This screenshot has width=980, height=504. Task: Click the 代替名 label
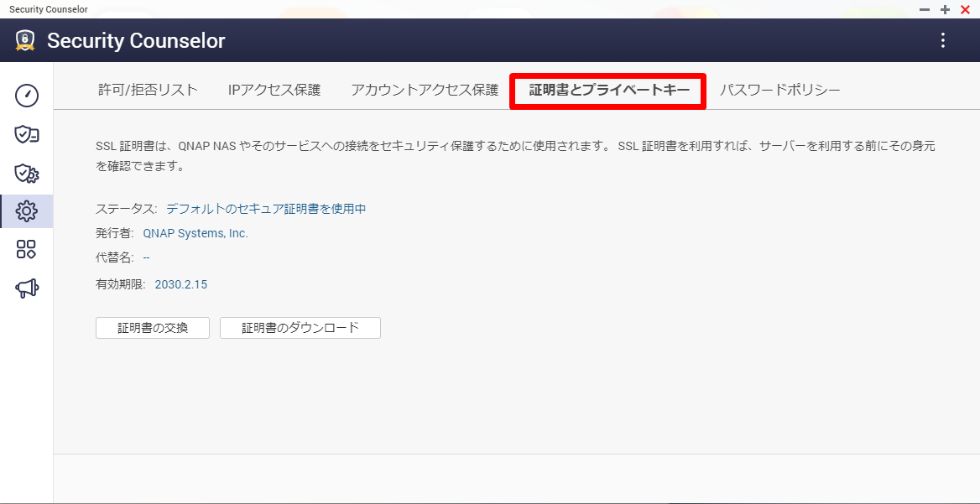pos(114,257)
